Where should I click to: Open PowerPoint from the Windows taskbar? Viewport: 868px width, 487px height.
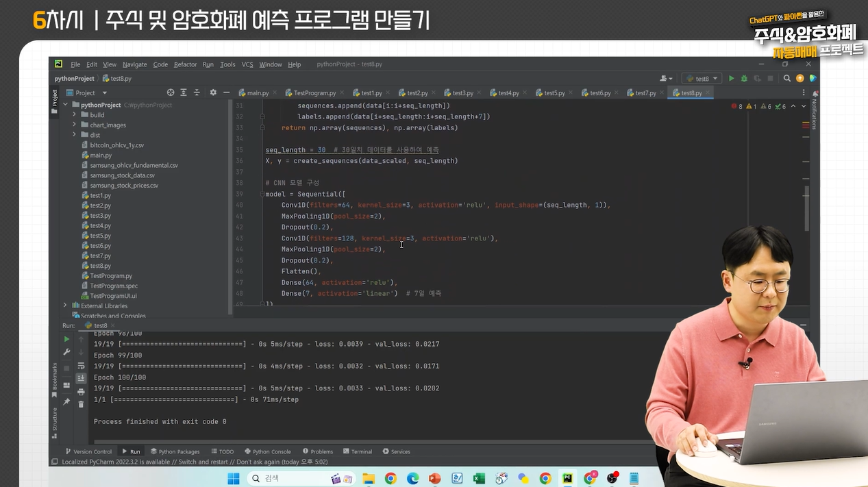point(434,478)
